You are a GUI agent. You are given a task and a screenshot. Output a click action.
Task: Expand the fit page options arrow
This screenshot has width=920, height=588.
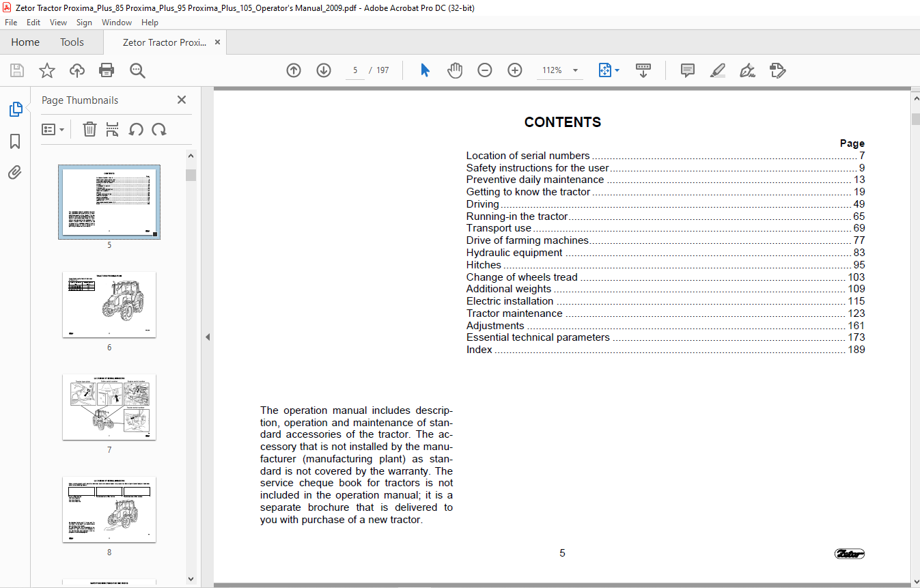(617, 70)
